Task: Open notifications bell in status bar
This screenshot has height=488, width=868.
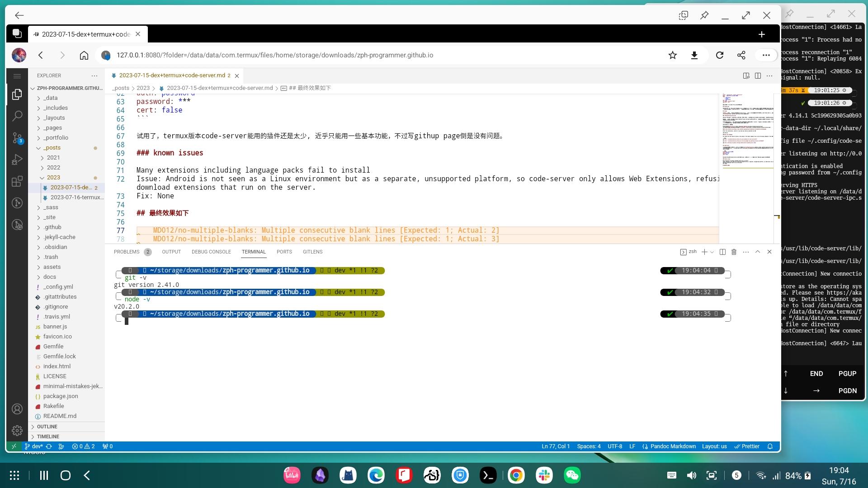Action: (x=770, y=446)
